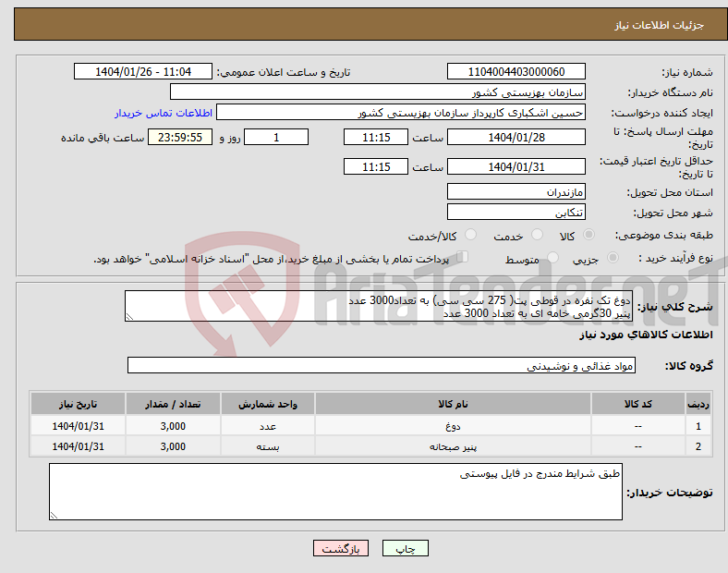Select the جزیی purchase type radio
The width and height of the screenshot is (728, 573).
pyautogui.click(x=613, y=257)
